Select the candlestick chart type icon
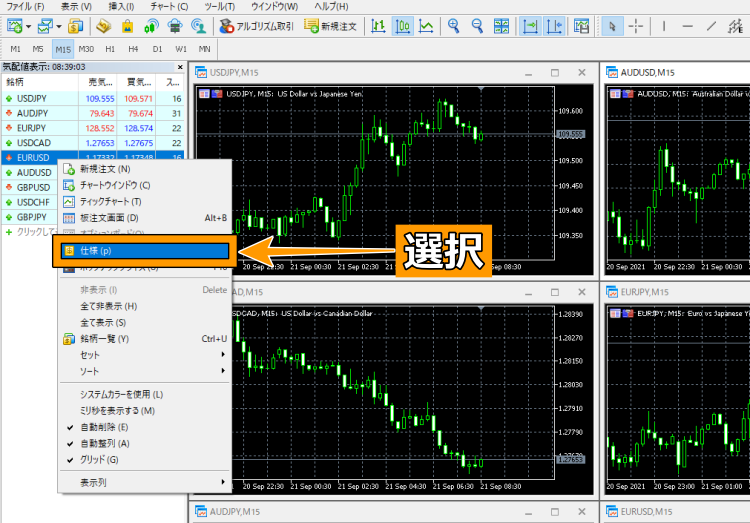Viewport: 750px width, 523px height. tap(402, 26)
